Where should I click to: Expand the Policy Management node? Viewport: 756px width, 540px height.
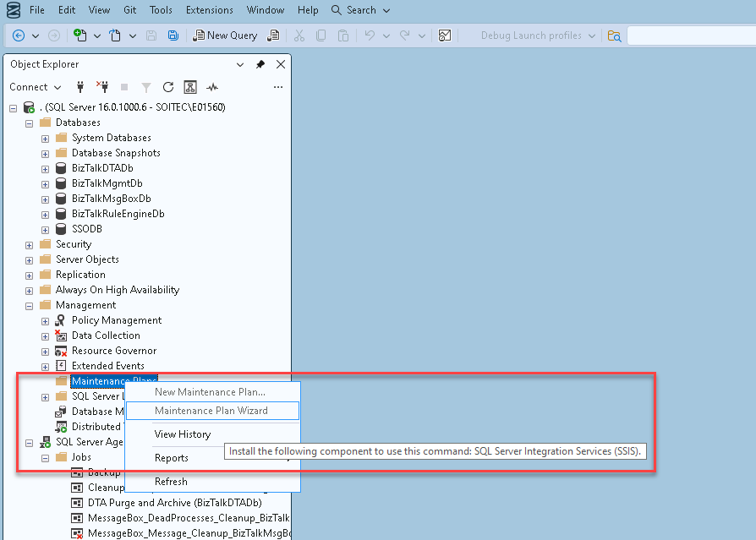coord(45,321)
